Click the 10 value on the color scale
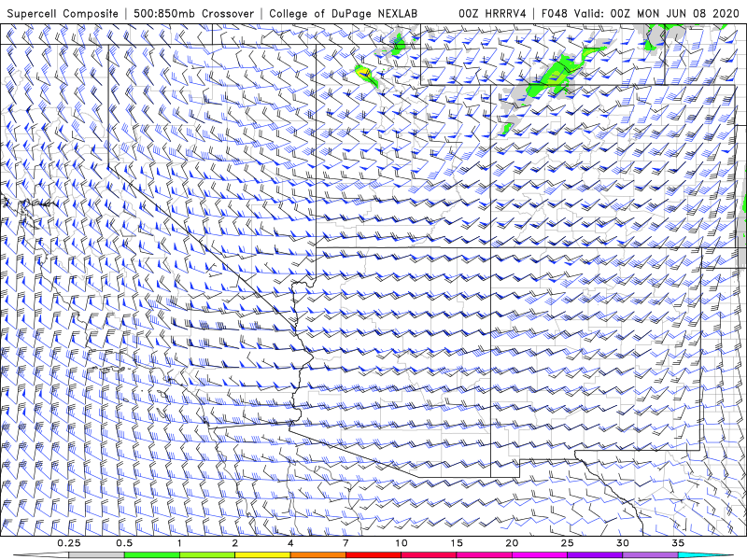 click(x=402, y=543)
